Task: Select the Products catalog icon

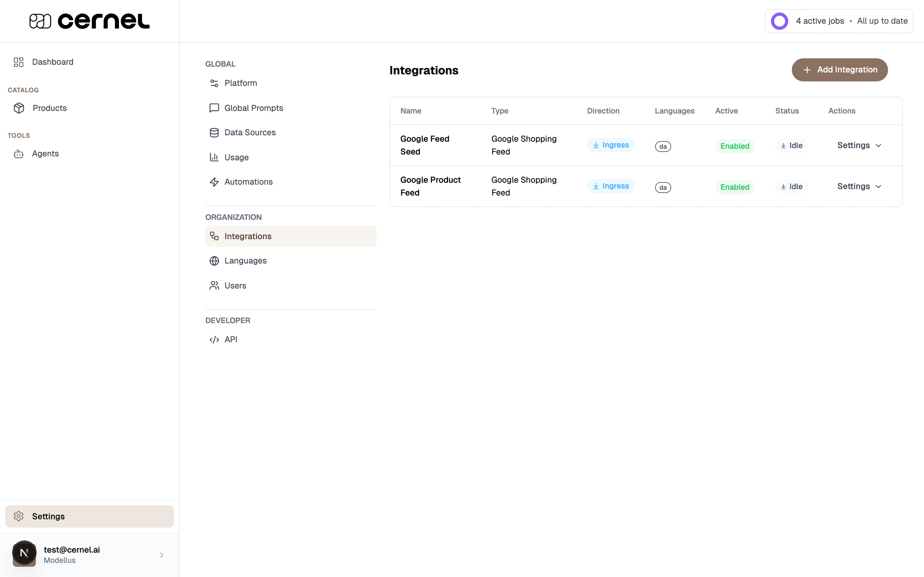Action: [x=19, y=108]
